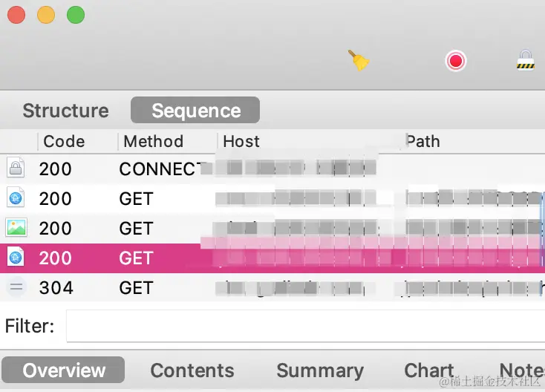Click the document icon on highlighted row

pos(16,258)
